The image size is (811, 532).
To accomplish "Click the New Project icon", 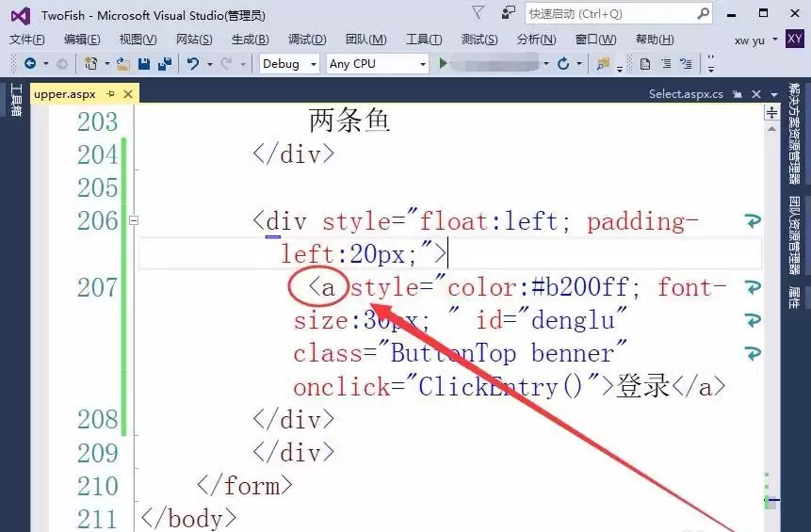I will point(91,64).
